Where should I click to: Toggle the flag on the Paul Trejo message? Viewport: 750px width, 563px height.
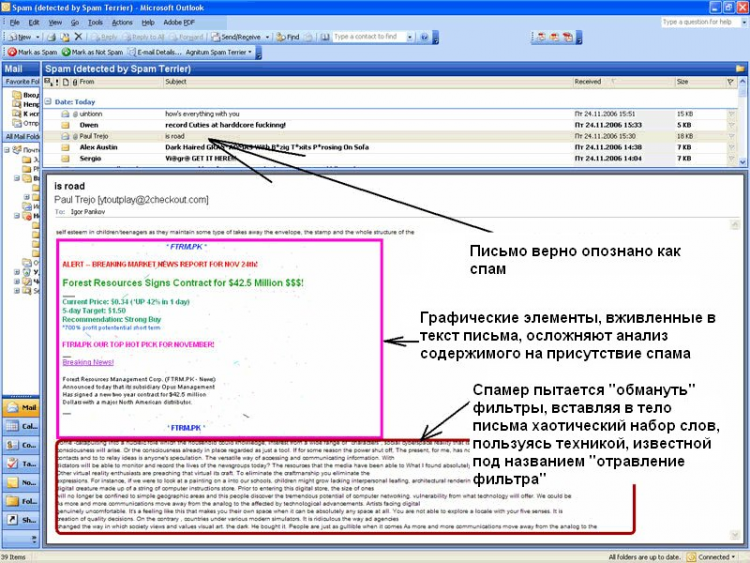pyautogui.click(x=731, y=136)
